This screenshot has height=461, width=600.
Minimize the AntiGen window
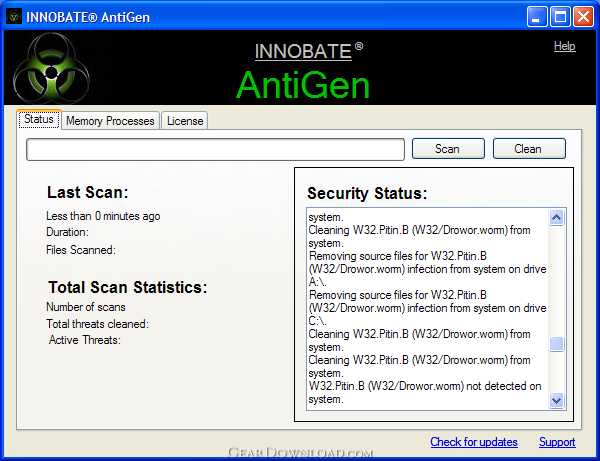(536, 16)
